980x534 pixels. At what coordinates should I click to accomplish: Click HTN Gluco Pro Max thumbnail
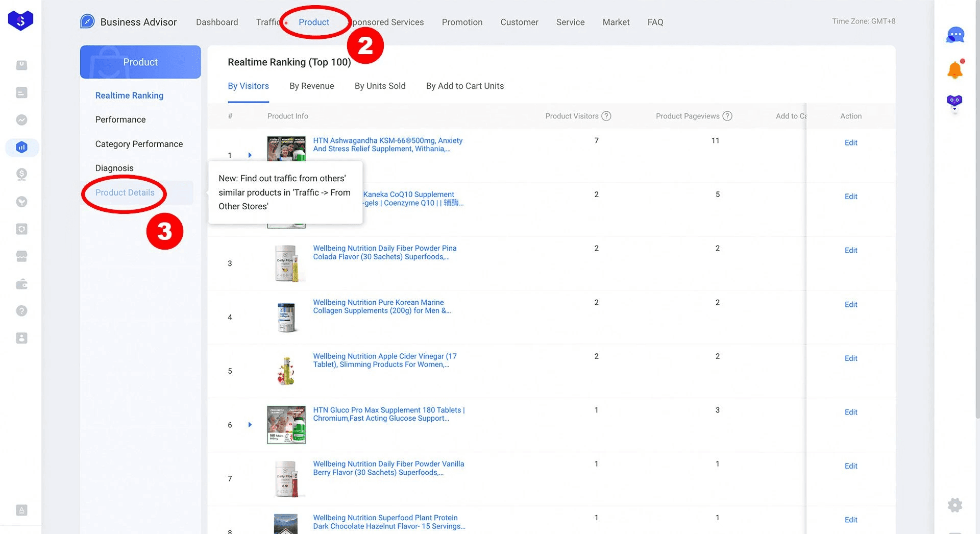286,425
